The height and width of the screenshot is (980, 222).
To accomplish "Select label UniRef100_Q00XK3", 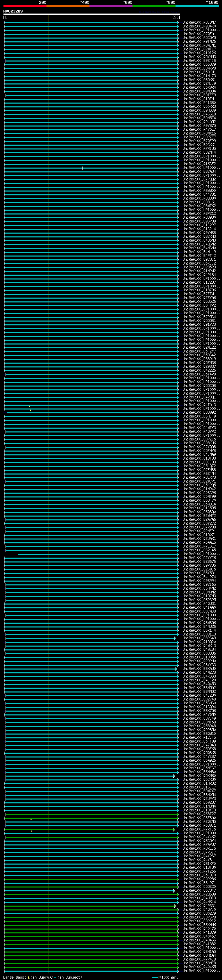I will [199, 106].
